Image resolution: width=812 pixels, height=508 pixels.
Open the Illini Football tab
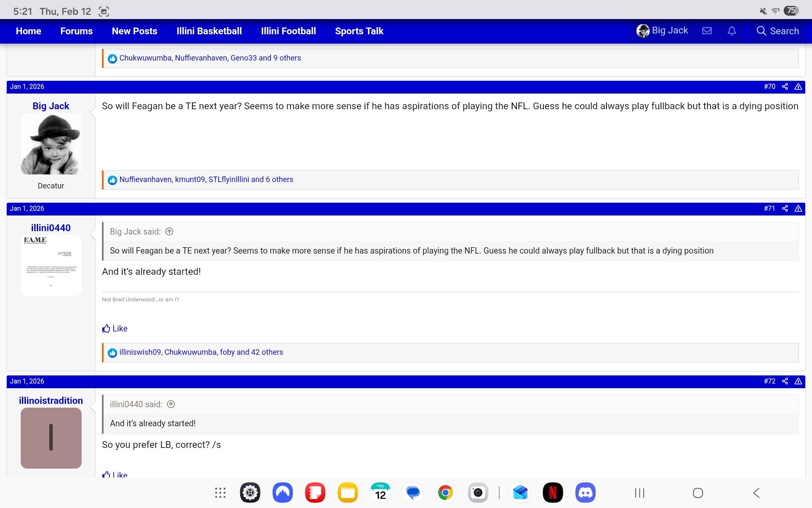click(x=288, y=31)
